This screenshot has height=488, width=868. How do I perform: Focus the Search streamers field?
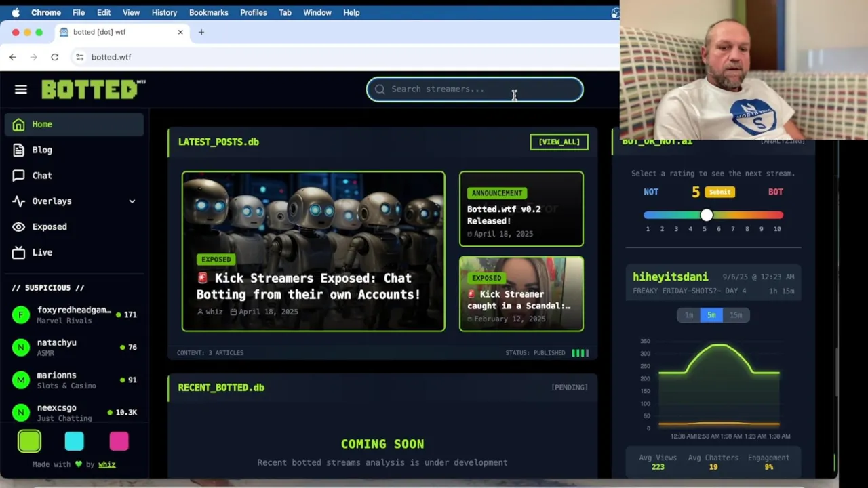click(475, 89)
